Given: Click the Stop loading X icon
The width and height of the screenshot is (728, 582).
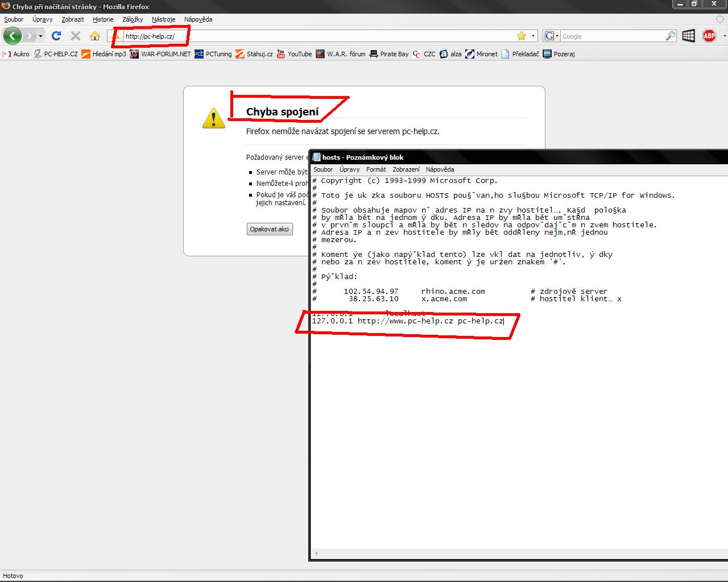Looking at the screenshot, I should pos(75,36).
